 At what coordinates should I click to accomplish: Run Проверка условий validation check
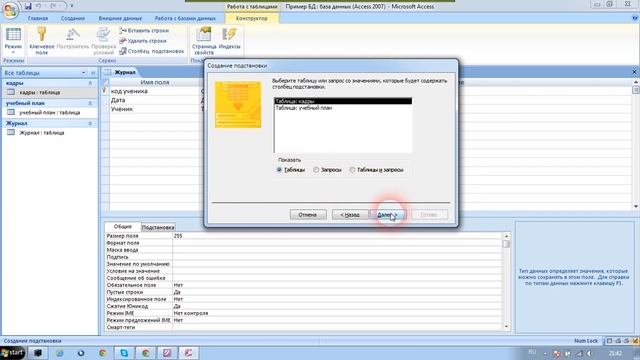(103, 41)
